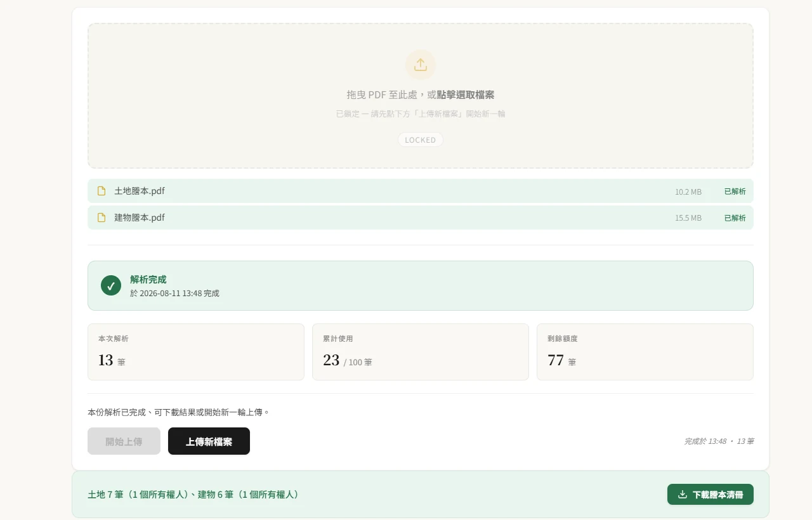Screen dimensions: 812x520
Task: Click the green checkmark icon next to 解析完成
Action: click(111, 285)
